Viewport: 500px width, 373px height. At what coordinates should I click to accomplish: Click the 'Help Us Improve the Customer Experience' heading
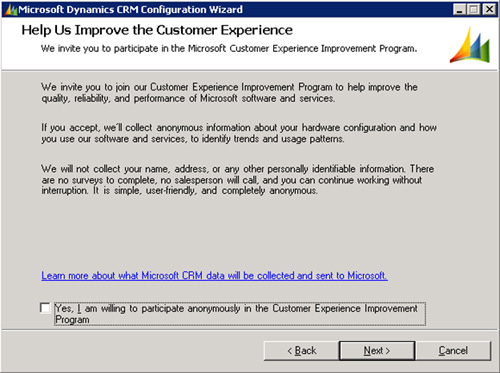(157, 30)
